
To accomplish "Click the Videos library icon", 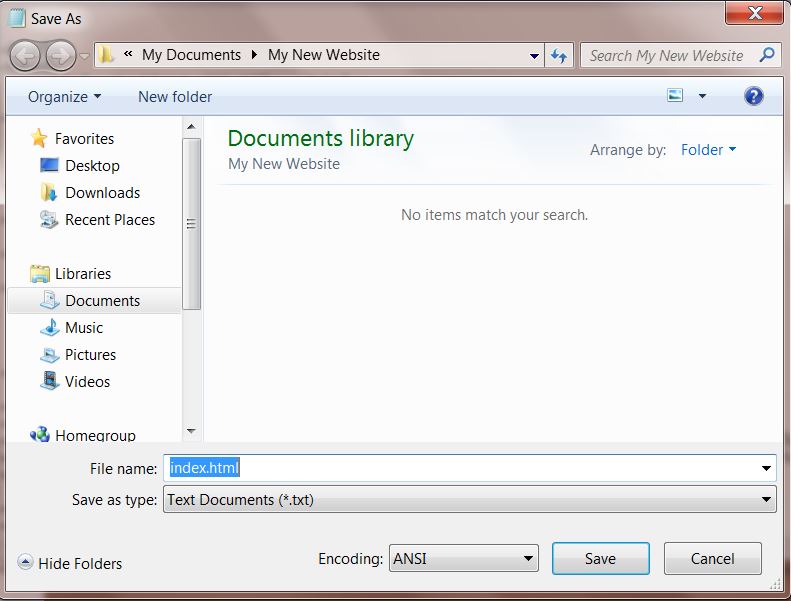I will 49,381.
